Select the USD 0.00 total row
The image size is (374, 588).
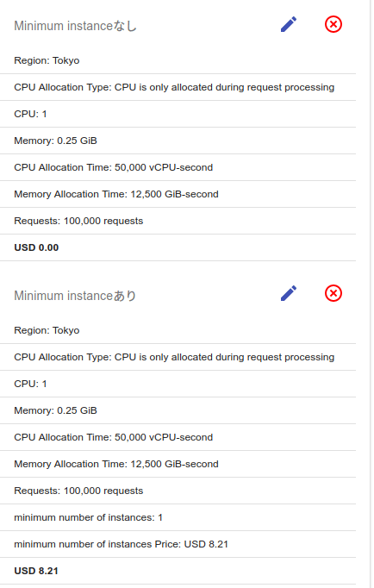pyautogui.click(x=178, y=247)
